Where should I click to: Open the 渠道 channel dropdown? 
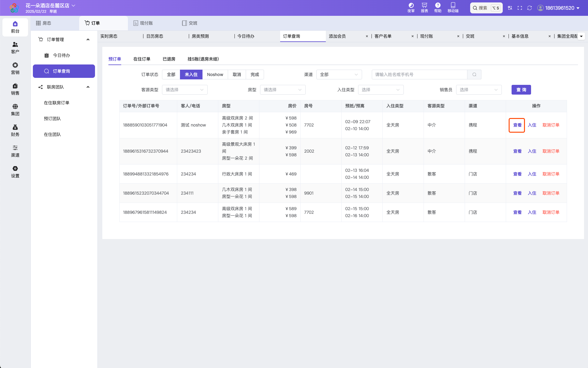(x=339, y=75)
